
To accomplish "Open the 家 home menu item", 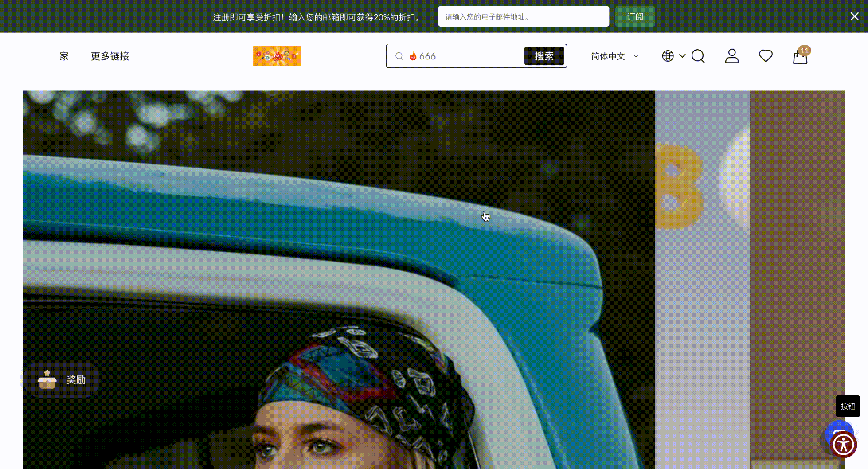I will (x=64, y=56).
